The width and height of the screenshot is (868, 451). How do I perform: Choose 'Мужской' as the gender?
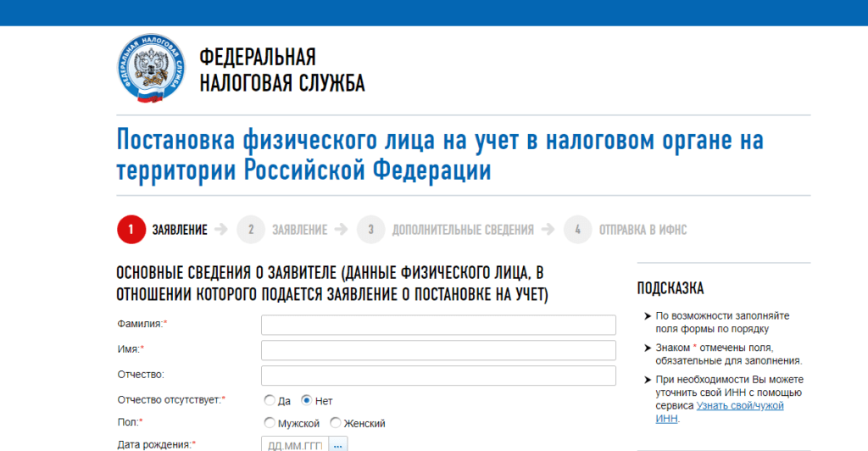[x=270, y=423]
